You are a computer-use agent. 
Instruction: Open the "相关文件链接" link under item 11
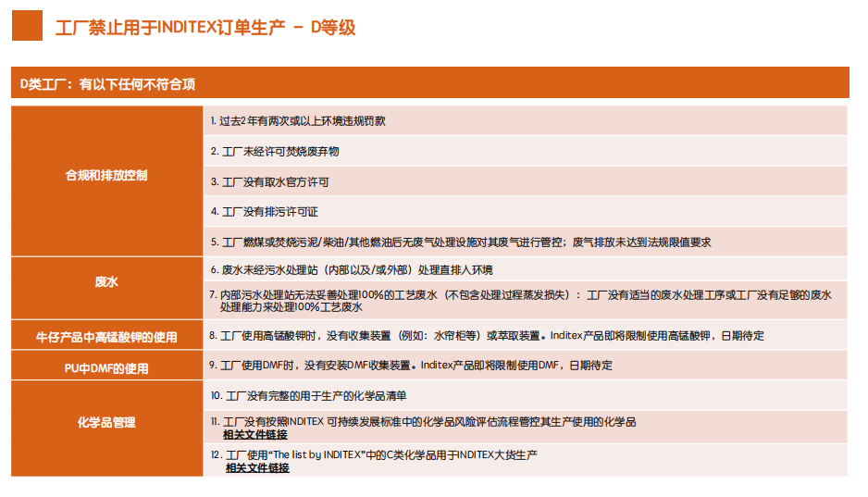pos(254,435)
